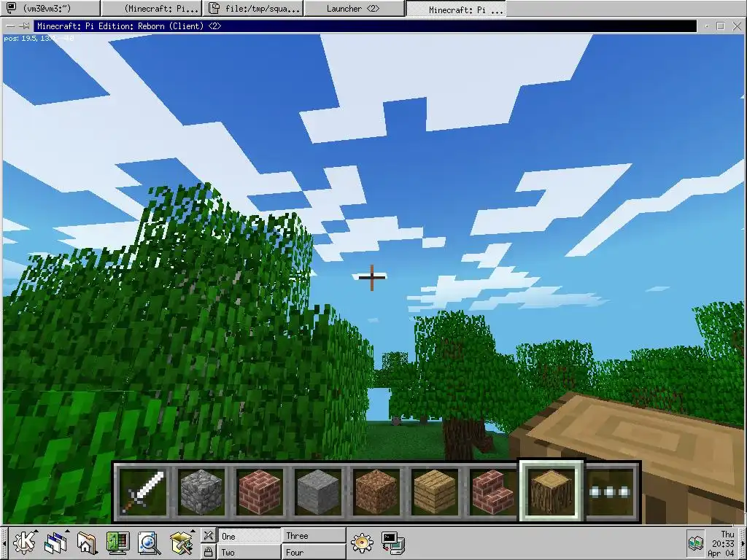Image resolution: width=747 pixels, height=560 pixels.
Task: Click the left panel hide arrow
Action: [x=4, y=543]
